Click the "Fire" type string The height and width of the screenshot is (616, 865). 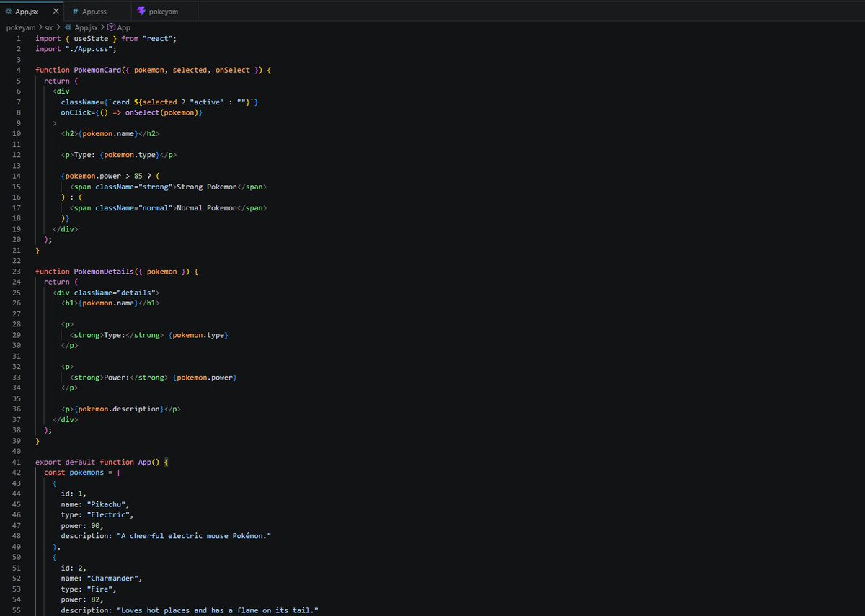click(x=99, y=589)
